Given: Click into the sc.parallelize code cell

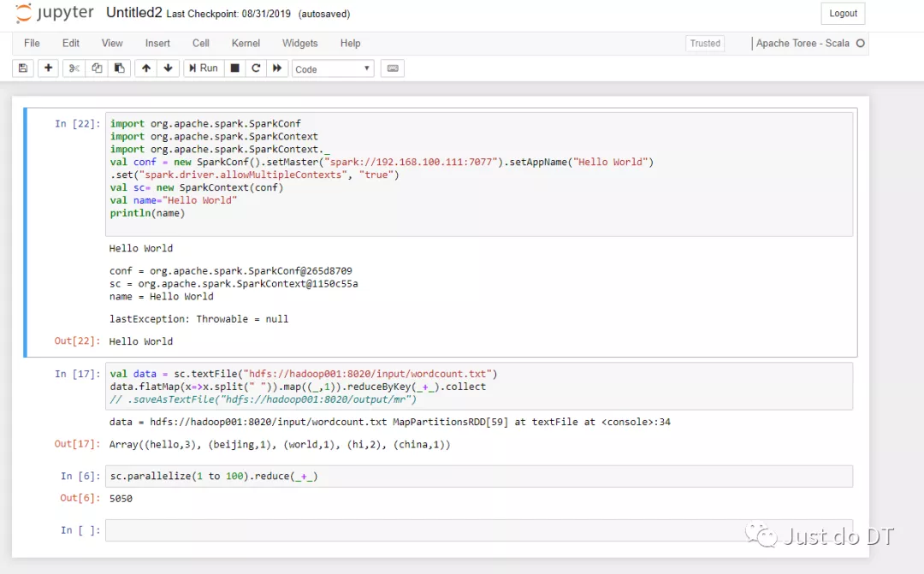Looking at the screenshot, I should [479, 476].
